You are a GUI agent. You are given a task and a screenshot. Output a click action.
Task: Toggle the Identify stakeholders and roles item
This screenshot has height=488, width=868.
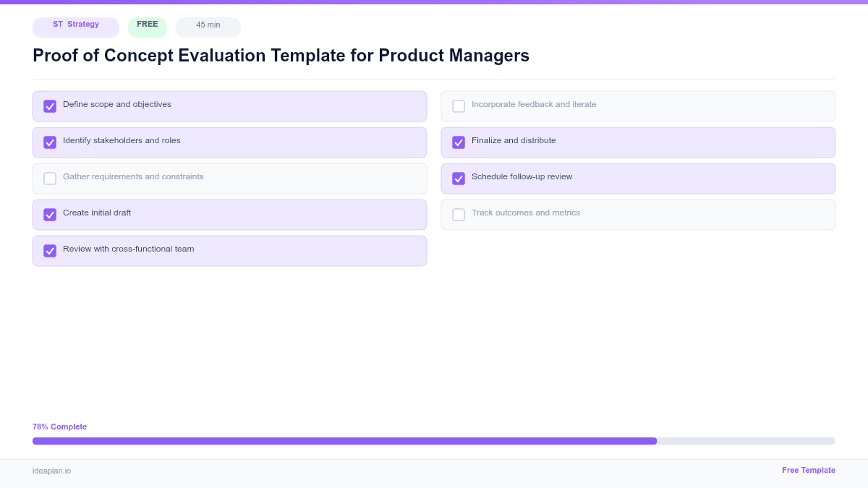49,142
